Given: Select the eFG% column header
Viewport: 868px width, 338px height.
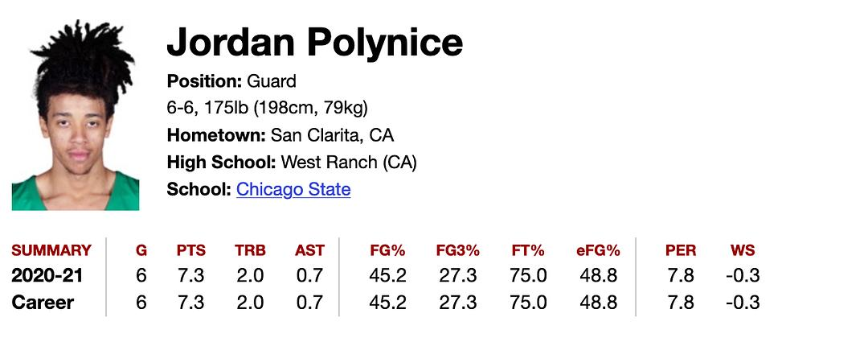Looking at the screenshot, I should click(x=598, y=250).
